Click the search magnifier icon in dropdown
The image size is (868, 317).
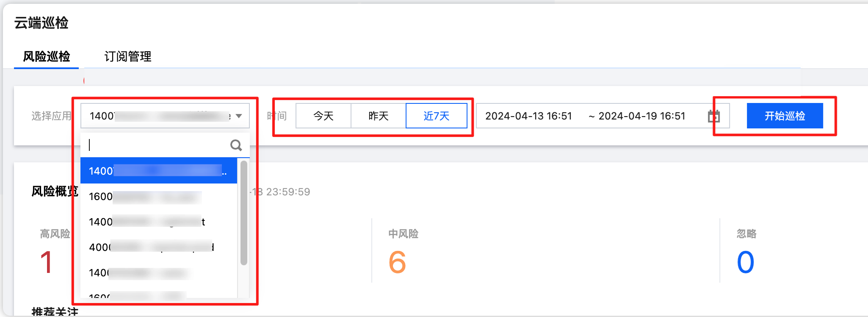pos(236,145)
